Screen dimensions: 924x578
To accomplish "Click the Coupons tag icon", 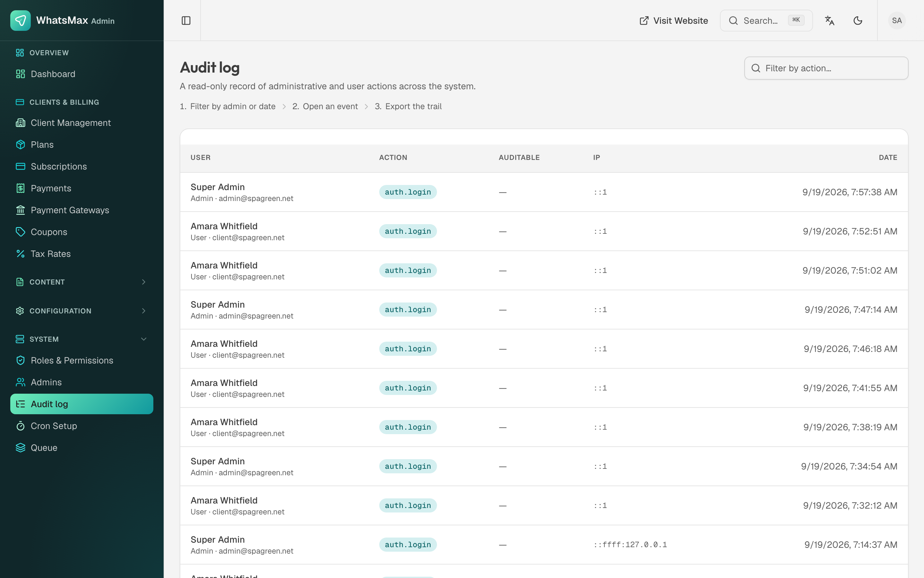I will click(x=21, y=232).
